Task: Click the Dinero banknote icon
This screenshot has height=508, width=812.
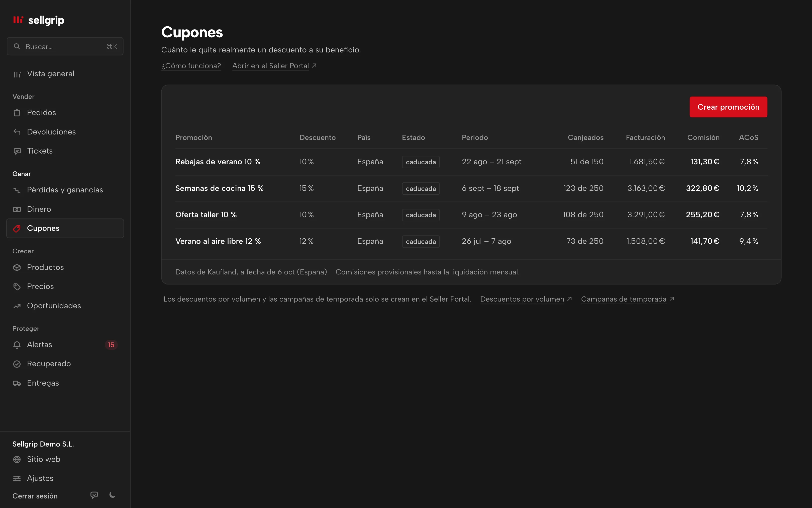Action: [x=17, y=209]
